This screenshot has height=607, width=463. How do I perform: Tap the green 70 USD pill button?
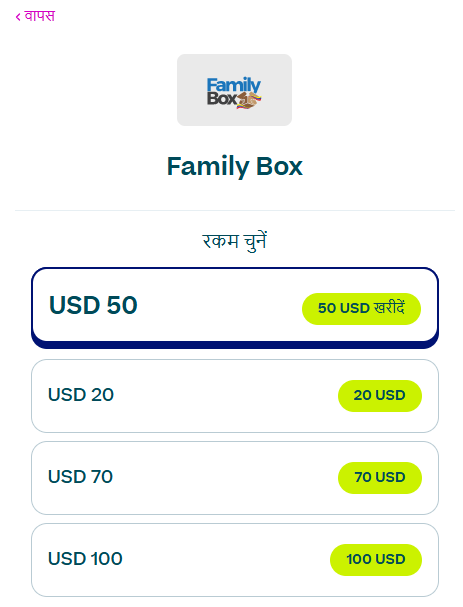point(380,478)
